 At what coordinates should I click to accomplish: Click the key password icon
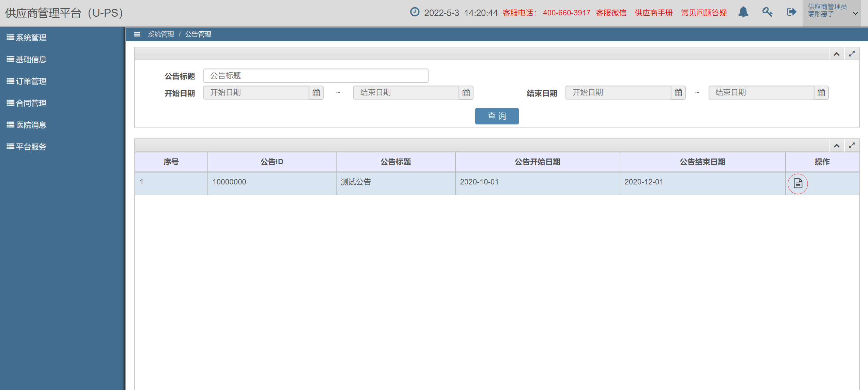(x=767, y=12)
